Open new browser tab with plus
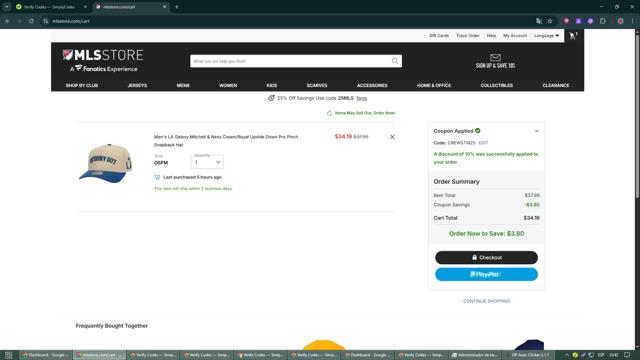The height and width of the screenshot is (360, 640). click(x=176, y=7)
